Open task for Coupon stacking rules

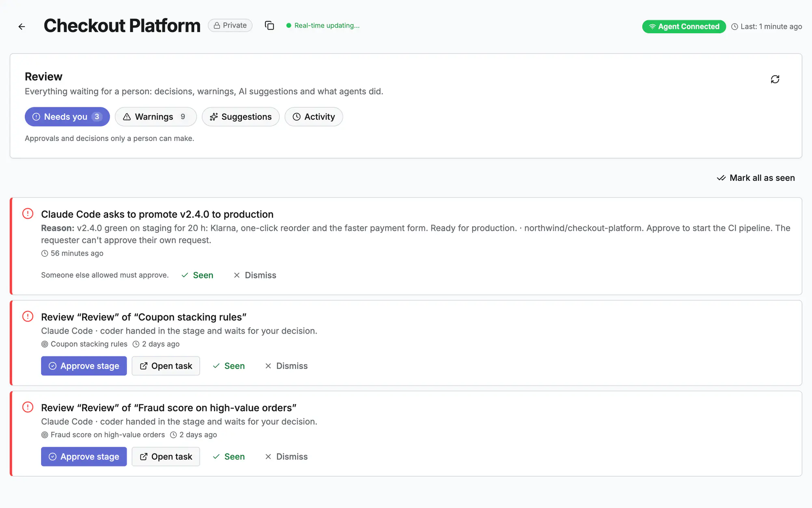[x=166, y=366]
